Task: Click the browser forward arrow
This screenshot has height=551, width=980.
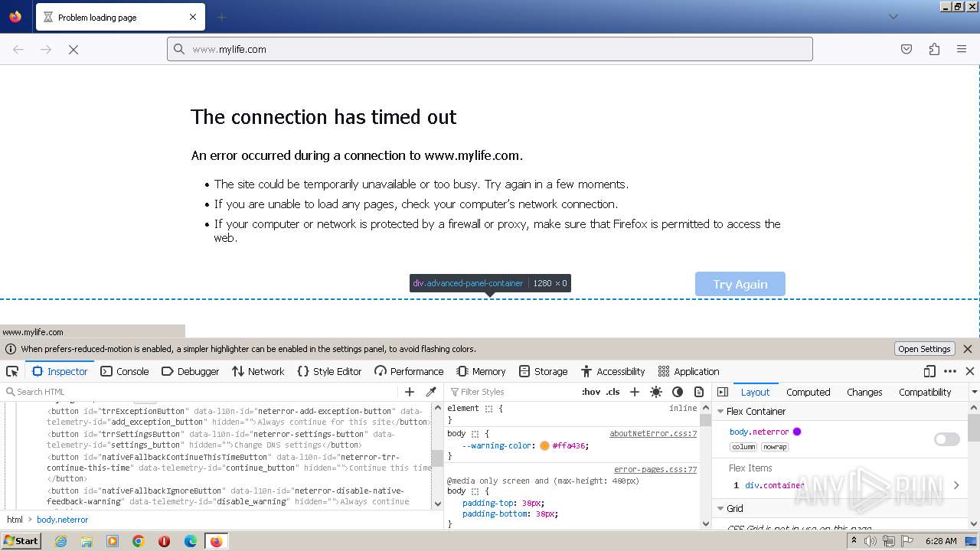Action: coord(46,49)
